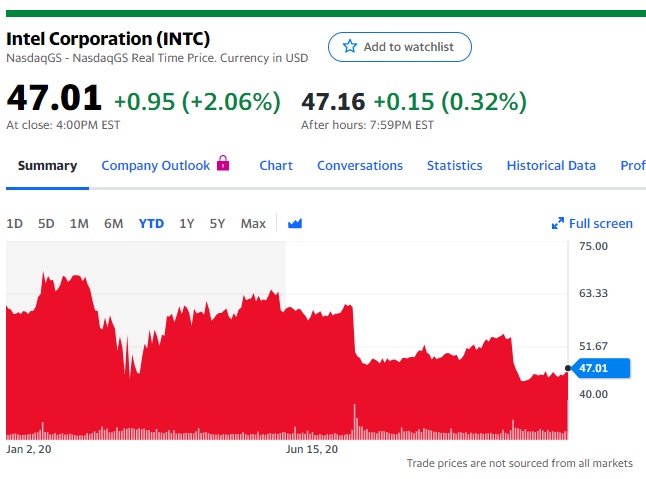Go to the Conversations tab

pos(360,166)
